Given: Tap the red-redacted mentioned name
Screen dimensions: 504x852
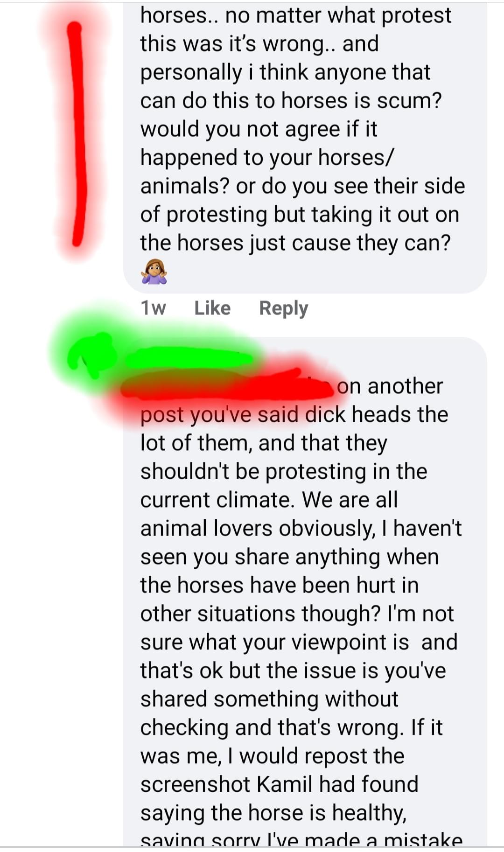Looking at the screenshot, I should 229,386.
